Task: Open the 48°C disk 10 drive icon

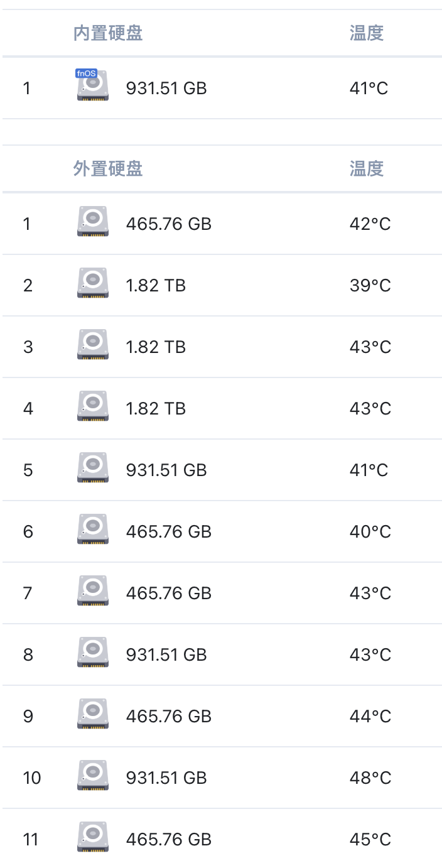Action: coord(93,775)
